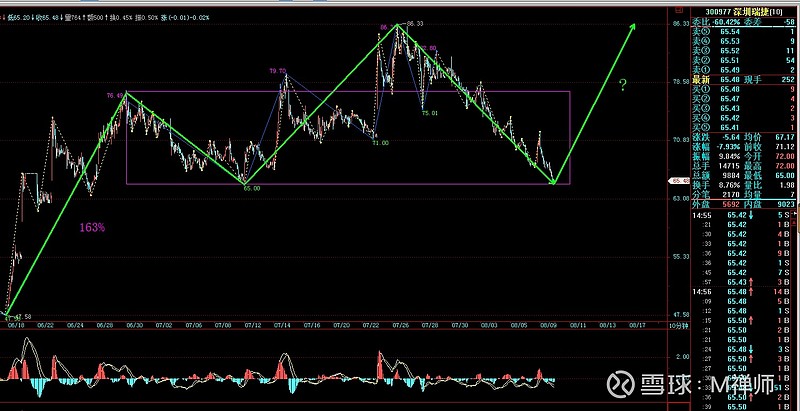Open the 10分钟 period selector label
The width and height of the screenshot is (800, 411).
(x=678, y=325)
